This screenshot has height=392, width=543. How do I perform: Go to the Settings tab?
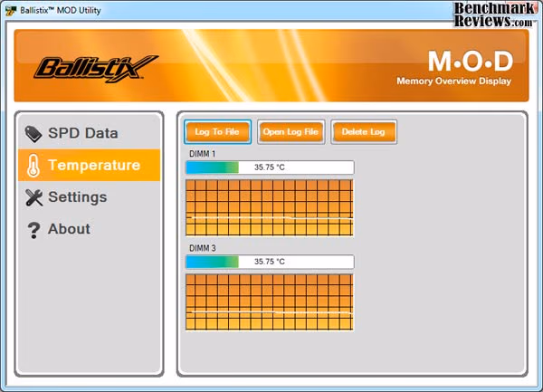[x=90, y=197]
